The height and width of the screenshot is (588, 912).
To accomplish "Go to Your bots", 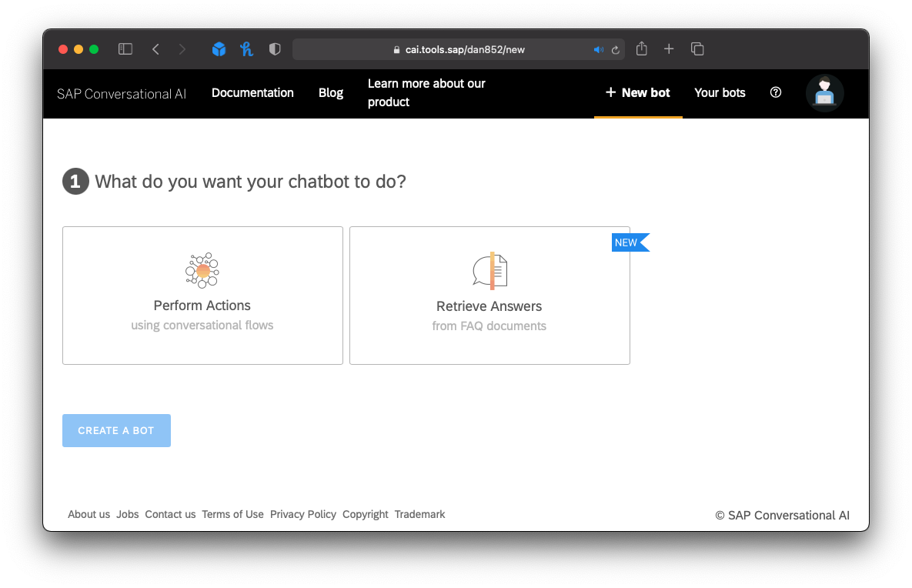I will tap(720, 93).
